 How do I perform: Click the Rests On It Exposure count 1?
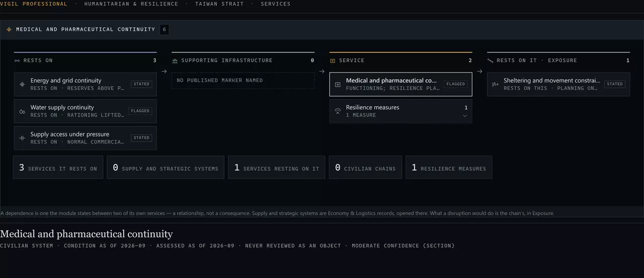coord(628,60)
